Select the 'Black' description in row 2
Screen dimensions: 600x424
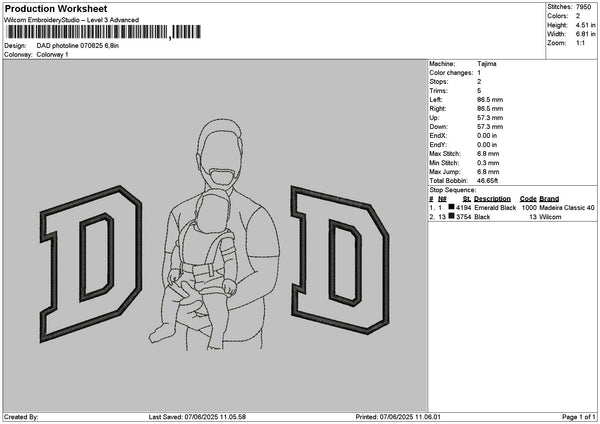click(x=482, y=217)
